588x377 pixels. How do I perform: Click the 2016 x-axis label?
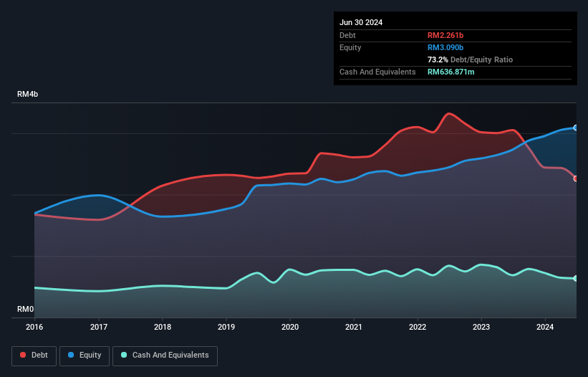click(35, 327)
